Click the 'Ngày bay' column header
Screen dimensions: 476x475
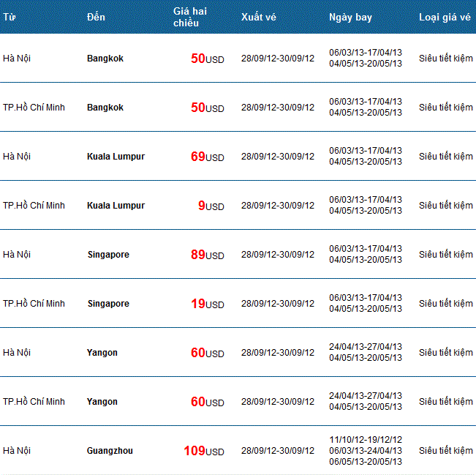pos(350,18)
